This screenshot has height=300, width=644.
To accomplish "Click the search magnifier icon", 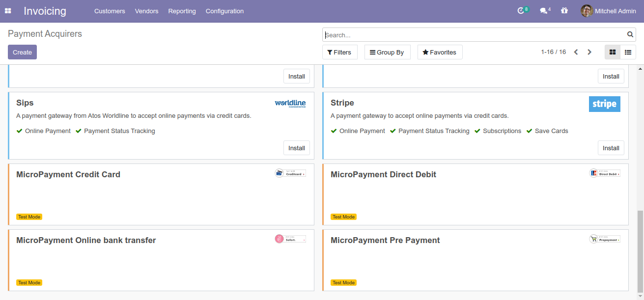I will coord(630,34).
